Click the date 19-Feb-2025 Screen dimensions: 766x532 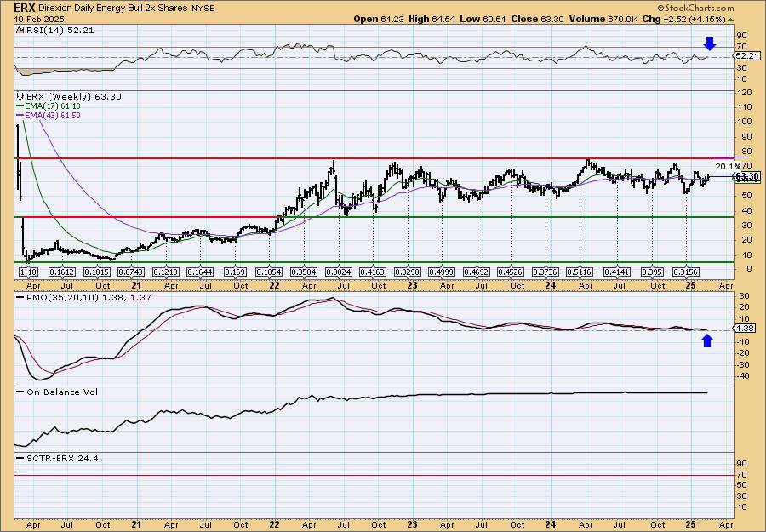[x=37, y=19]
